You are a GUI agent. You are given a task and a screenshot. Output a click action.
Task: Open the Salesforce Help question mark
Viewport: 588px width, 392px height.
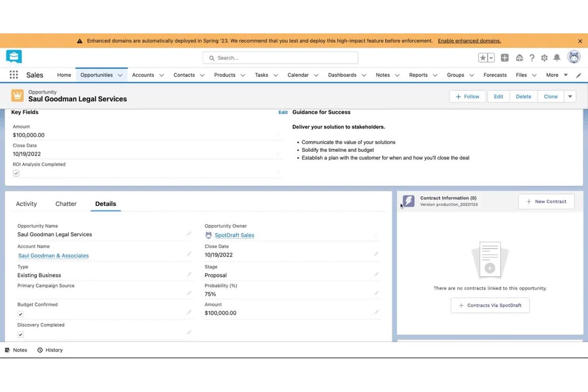click(532, 58)
